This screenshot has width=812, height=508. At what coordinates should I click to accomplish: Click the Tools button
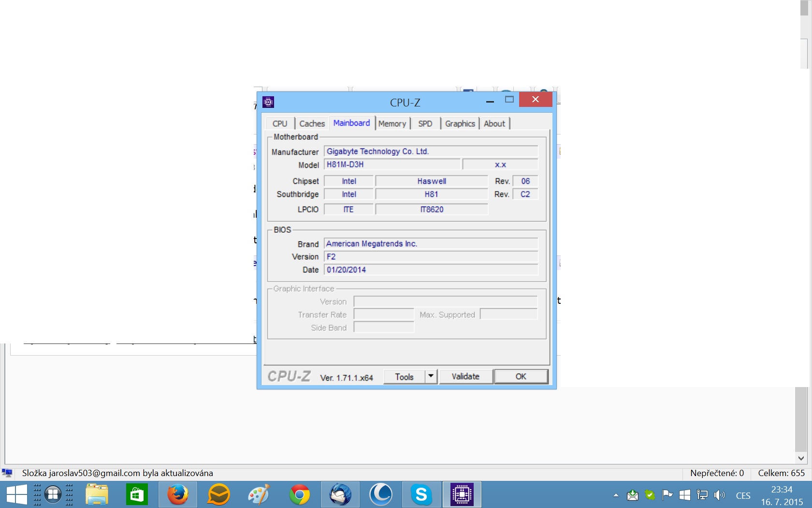coord(404,377)
